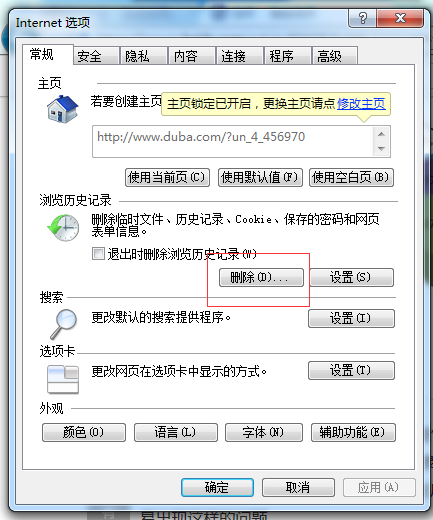Viewport: 433px width, 520px height.
Task: Click the 修改主页 link in tooltip
Action: tap(361, 104)
